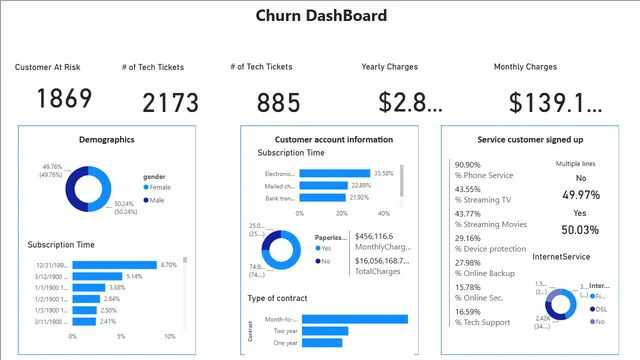Screen dimensions: 640x360
Task: Select the Bank tran... payment bar at 21.92%
Action: 322,198
